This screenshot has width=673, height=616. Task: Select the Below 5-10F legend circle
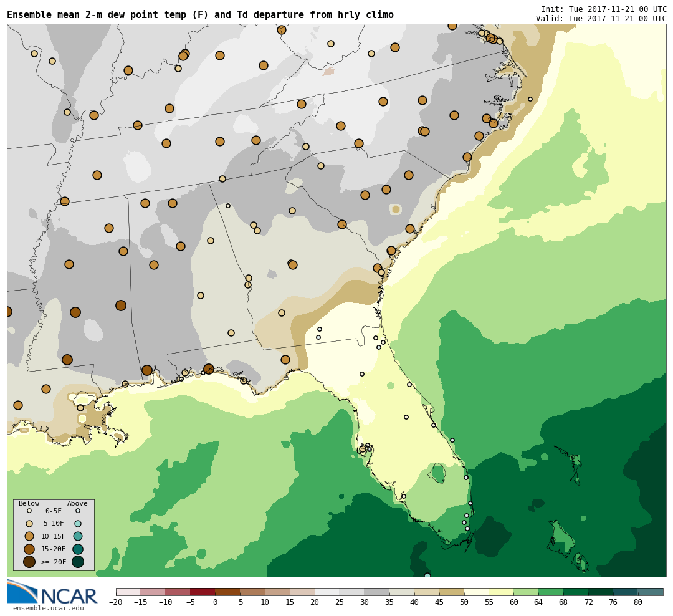click(x=29, y=524)
